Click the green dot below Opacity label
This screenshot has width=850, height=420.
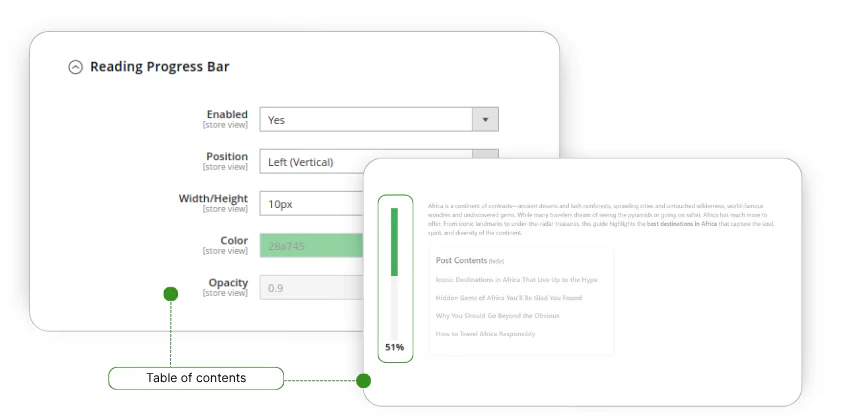tap(170, 294)
